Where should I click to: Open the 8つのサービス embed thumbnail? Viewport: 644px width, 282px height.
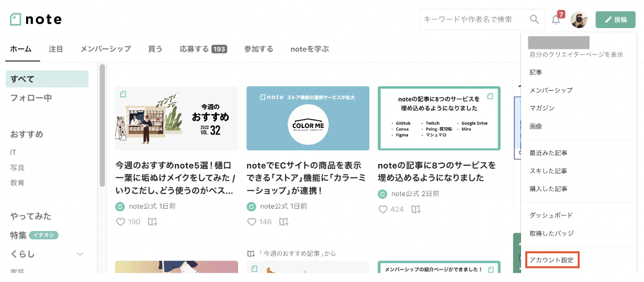coord(439,118)
